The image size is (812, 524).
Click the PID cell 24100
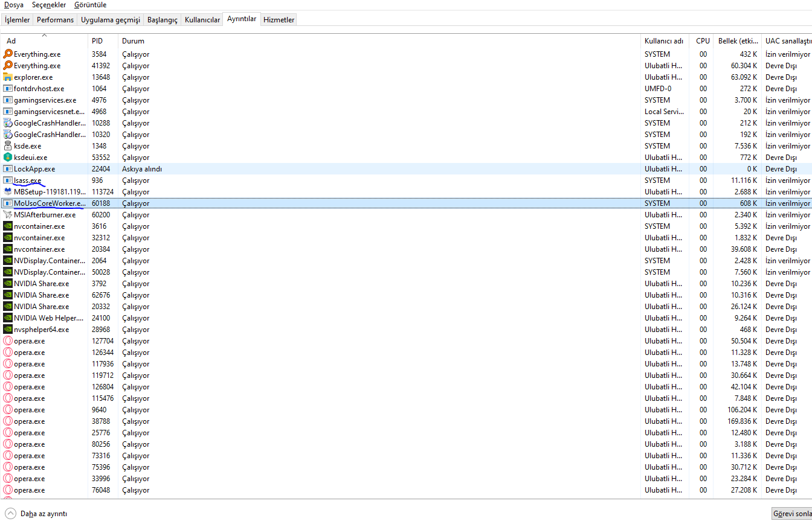click(101, 318)
